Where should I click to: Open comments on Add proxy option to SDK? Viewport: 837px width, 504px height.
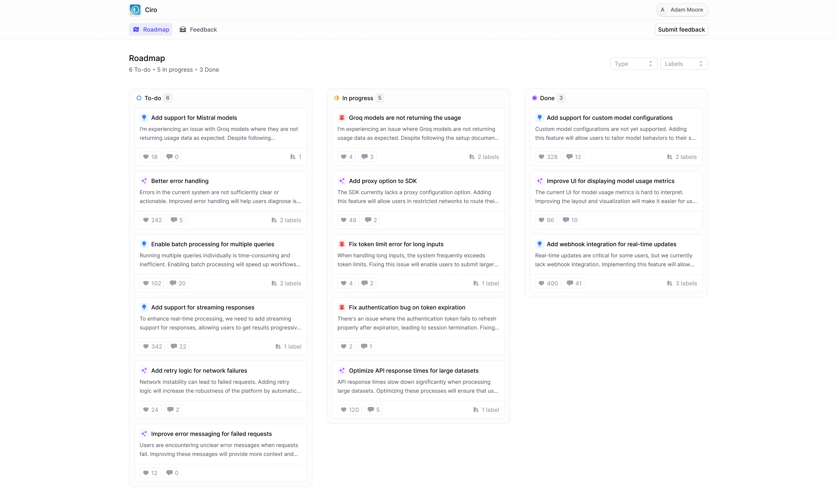click(x=371, y=220)
